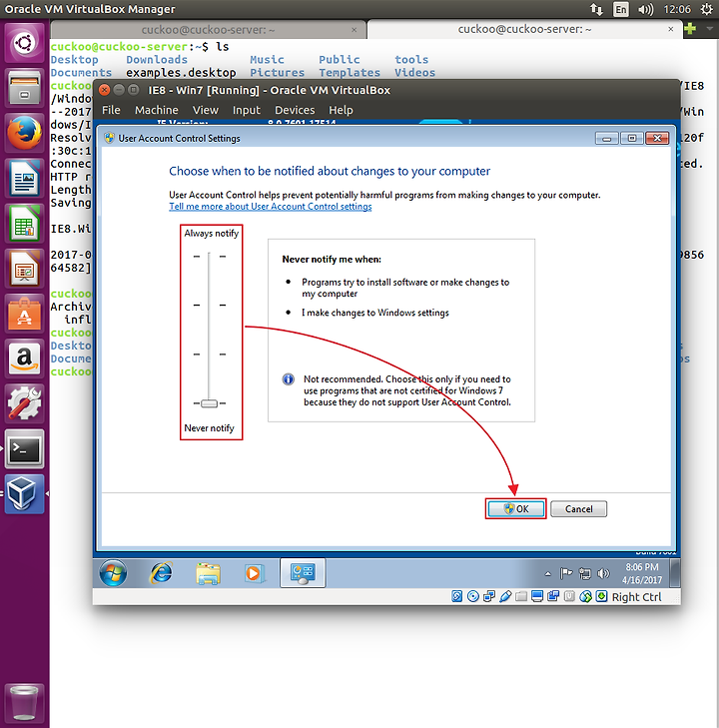Screen dimensions: 719x728
Task: Switch to the first cuckoo-server terminal tab
Action: click(x=208, y=30)
